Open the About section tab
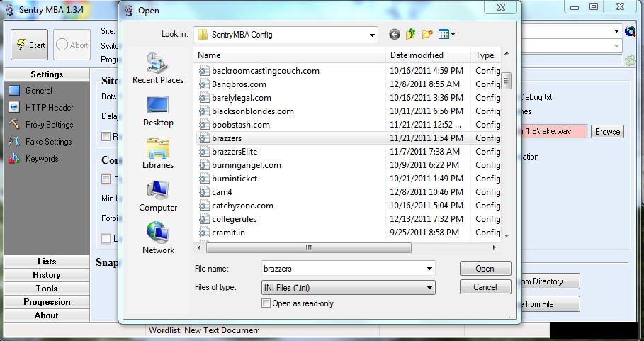The image size is (644, 341). click(47, 315)
